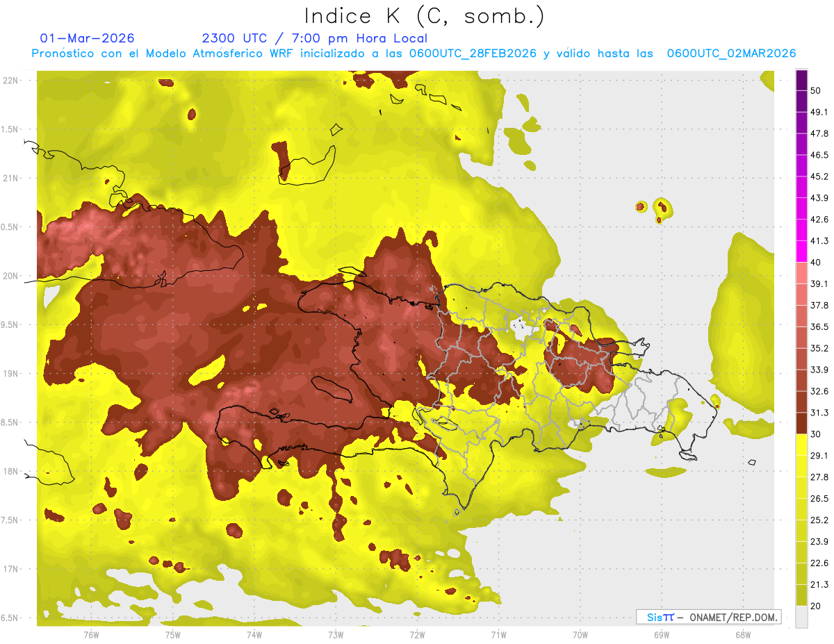Viewport: 834px width, 644px height.
Task: Click the latitude axis label "21N"
Action: [10, 178]
